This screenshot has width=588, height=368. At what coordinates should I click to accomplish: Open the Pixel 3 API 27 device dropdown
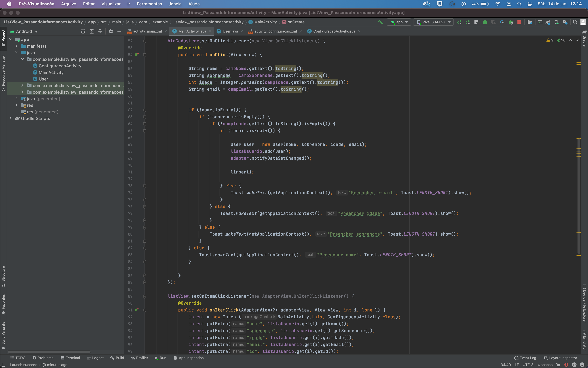[433, 22]
